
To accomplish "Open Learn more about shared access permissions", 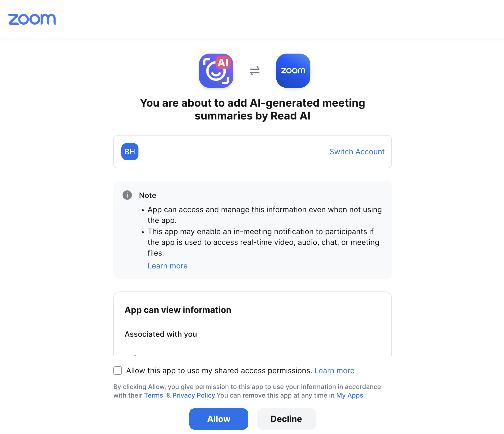I will [334, 371].
